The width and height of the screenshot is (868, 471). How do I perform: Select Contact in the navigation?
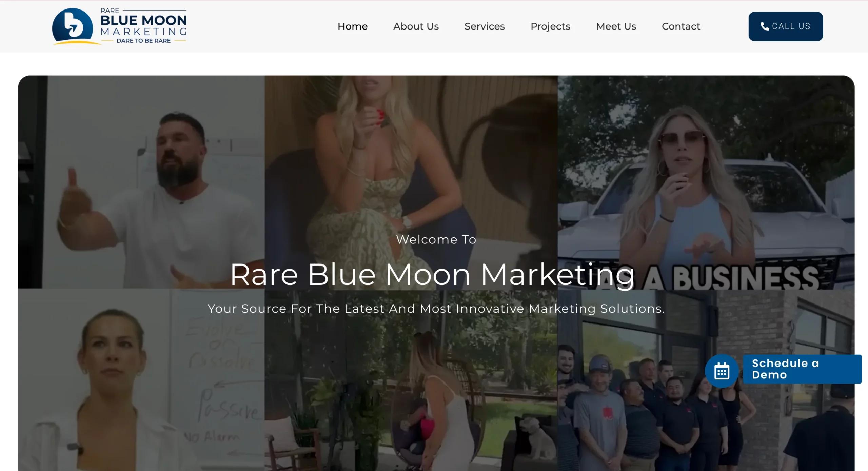pyautogui.click(x=680, y=26)
